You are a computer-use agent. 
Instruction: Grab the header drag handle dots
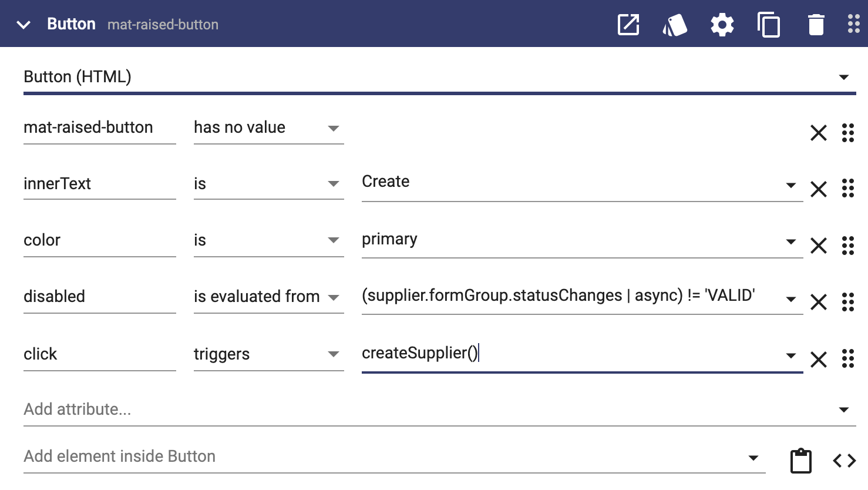pos(854,24)
